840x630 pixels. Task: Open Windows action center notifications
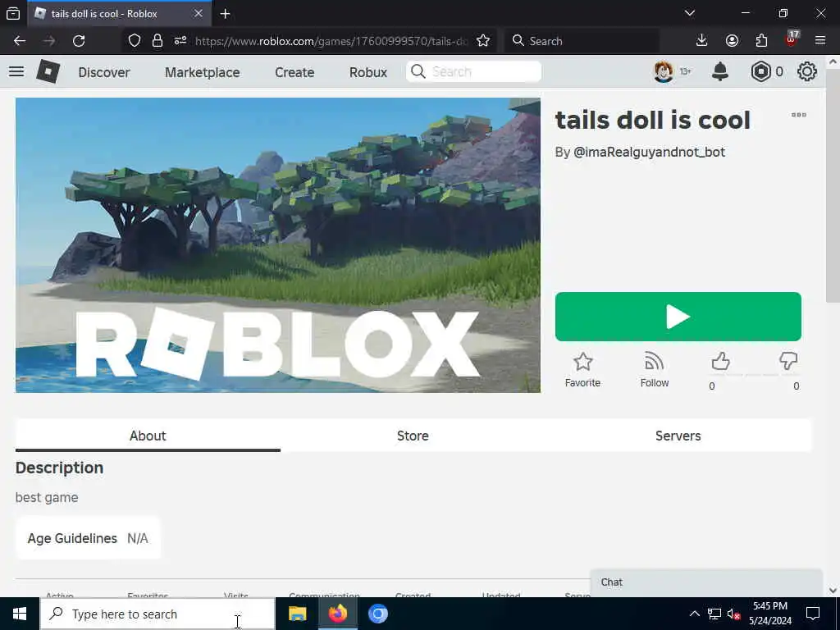pos(813,614)
